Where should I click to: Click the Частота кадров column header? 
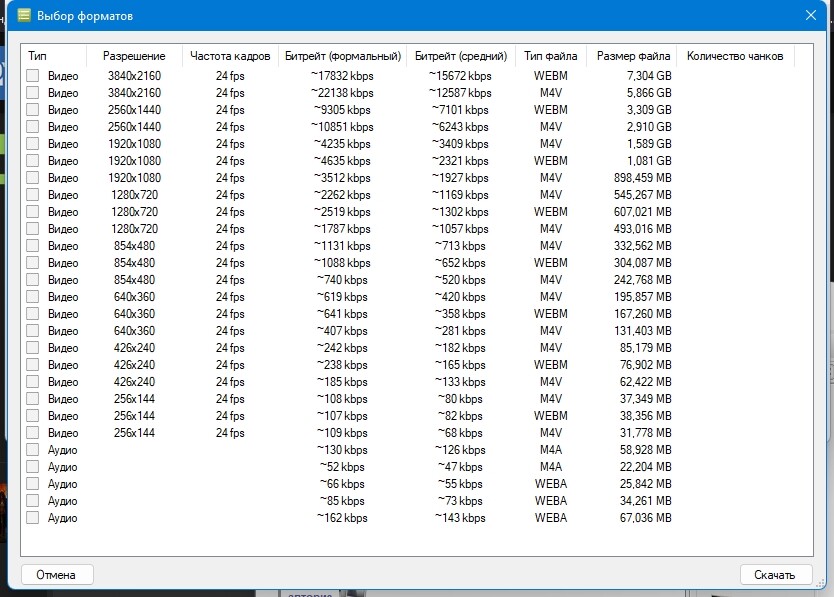point(230,56)
